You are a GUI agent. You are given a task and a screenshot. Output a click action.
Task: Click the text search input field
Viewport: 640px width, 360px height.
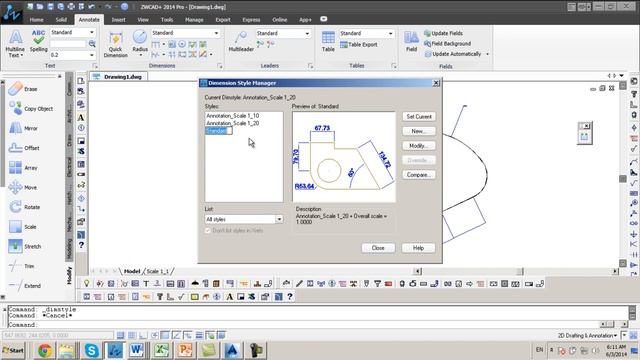click(x=68, y=43)
